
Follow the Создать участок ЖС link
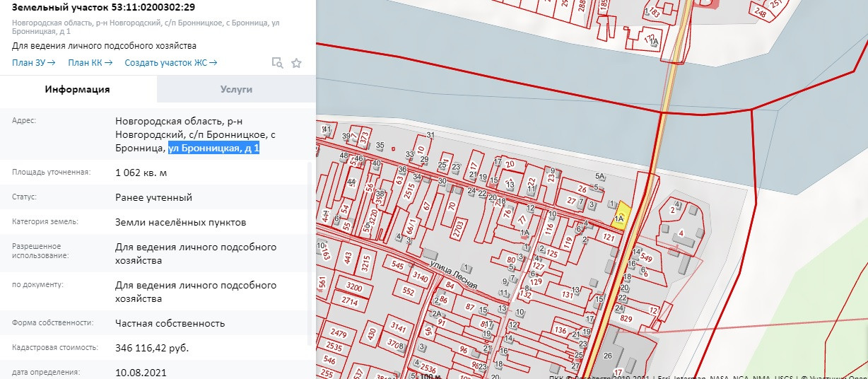[171, 62]
